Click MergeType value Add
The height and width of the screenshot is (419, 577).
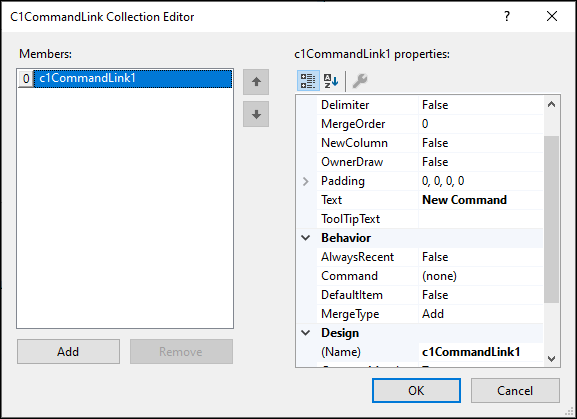click(433, 314)
